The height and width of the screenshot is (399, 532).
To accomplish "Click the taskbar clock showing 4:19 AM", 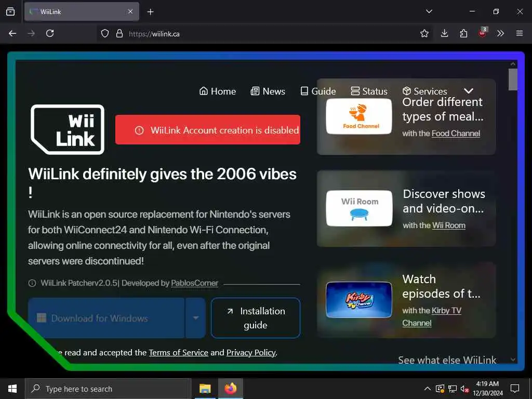I will click(x=487, y=389).
